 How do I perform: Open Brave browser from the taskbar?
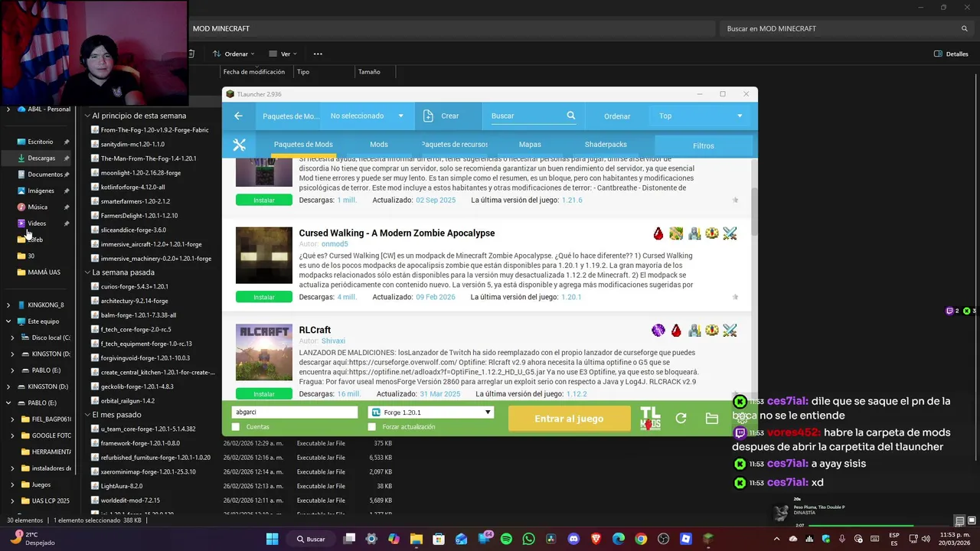(x=596, y=539)
